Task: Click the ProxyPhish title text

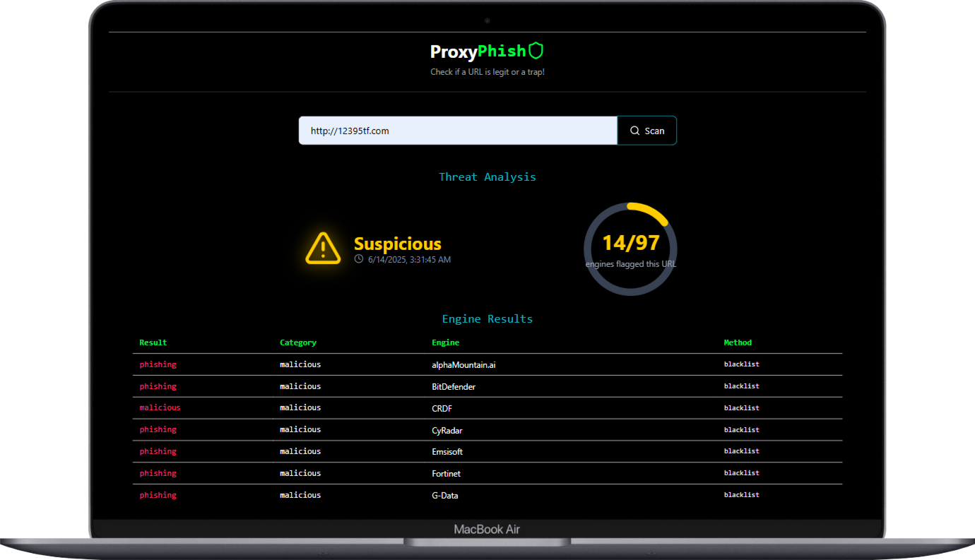Action: pyautogui.click(x=478, y=52)
